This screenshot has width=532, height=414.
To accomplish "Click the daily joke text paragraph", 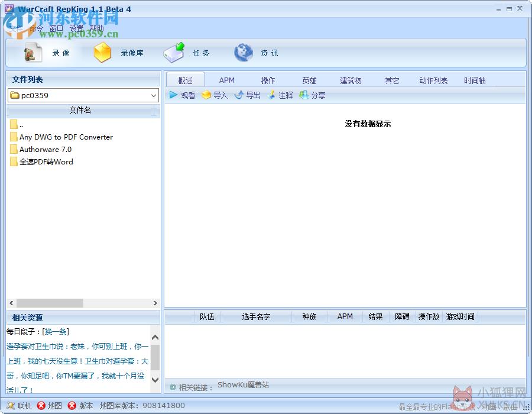I will point(77,368).
